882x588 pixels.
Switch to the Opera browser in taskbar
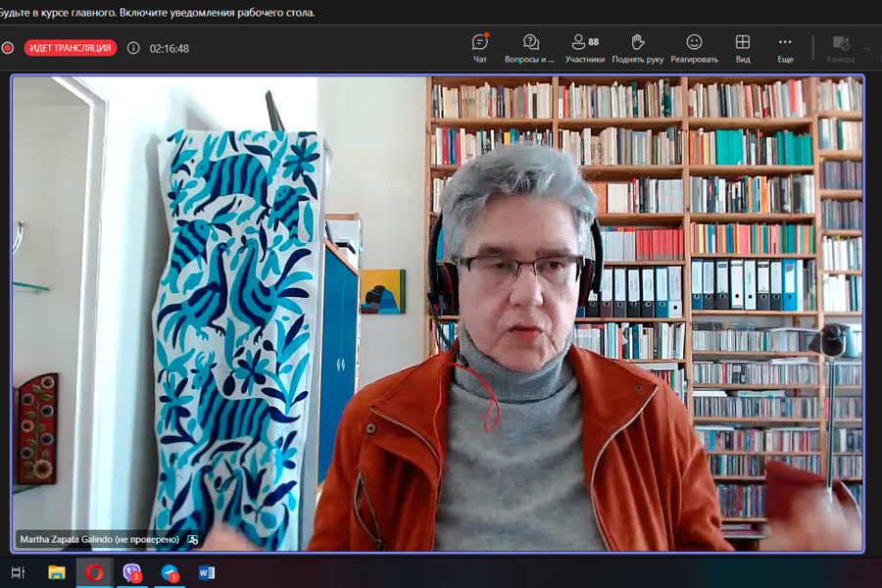coord(94,572)
